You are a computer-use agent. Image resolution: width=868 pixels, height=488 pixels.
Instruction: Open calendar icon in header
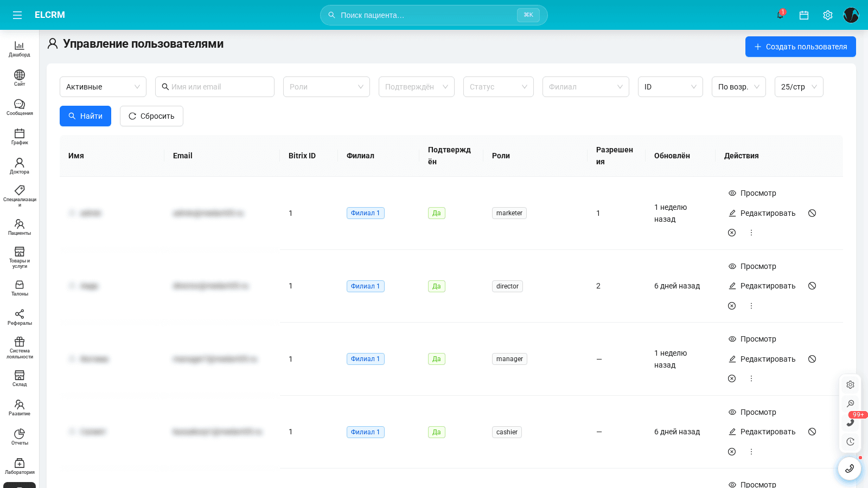tap(804, 15)
